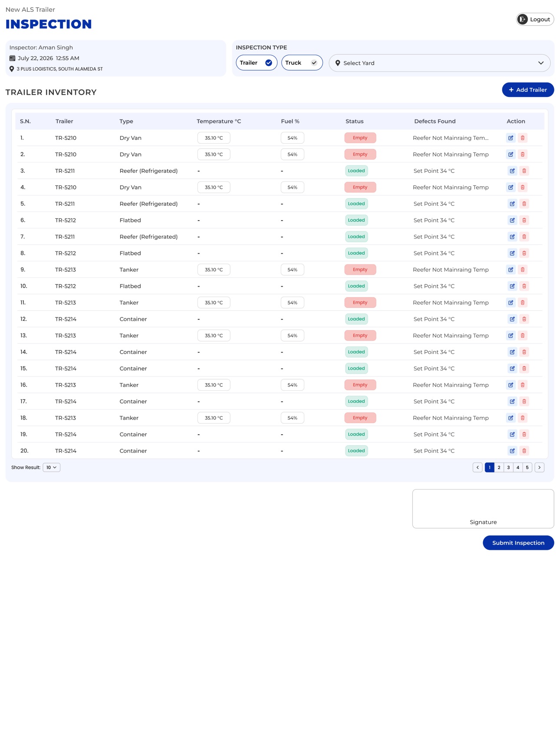Click Add Trailer button
The width and height of the screenshot is (560, 747).
[x=528, y=90]
